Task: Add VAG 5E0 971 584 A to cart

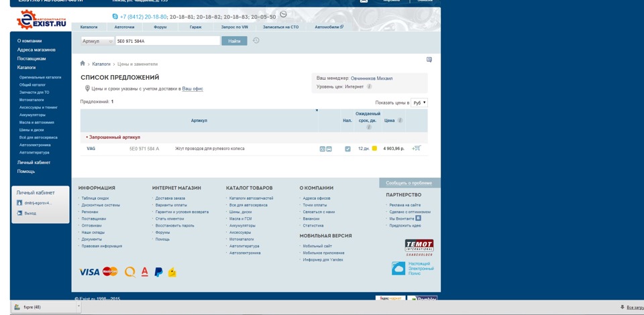Action: pyautogui.click(x=417, y=148)
